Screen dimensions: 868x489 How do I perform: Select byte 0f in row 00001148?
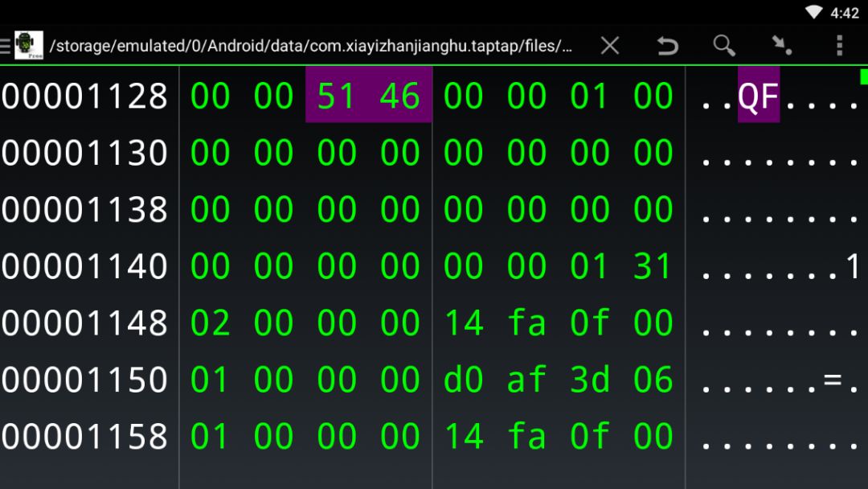(x=590, y=323)
